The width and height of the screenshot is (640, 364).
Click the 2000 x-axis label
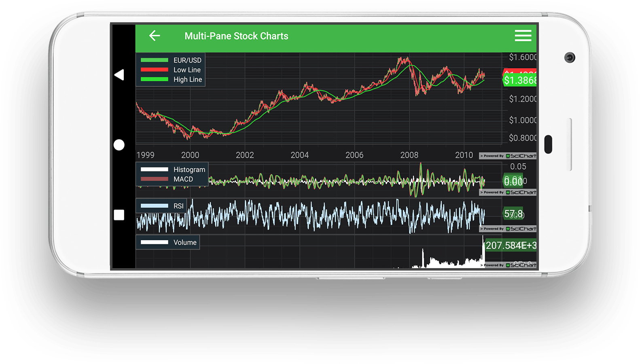[x=190, y=155]
